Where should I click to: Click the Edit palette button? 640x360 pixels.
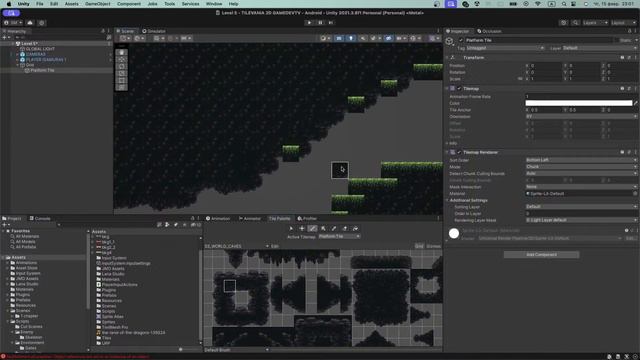pyautogui.click(x=275, y=246)
